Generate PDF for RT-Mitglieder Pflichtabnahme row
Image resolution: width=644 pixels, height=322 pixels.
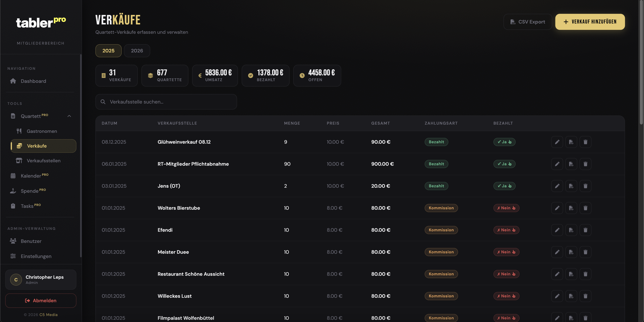(571, 164)
